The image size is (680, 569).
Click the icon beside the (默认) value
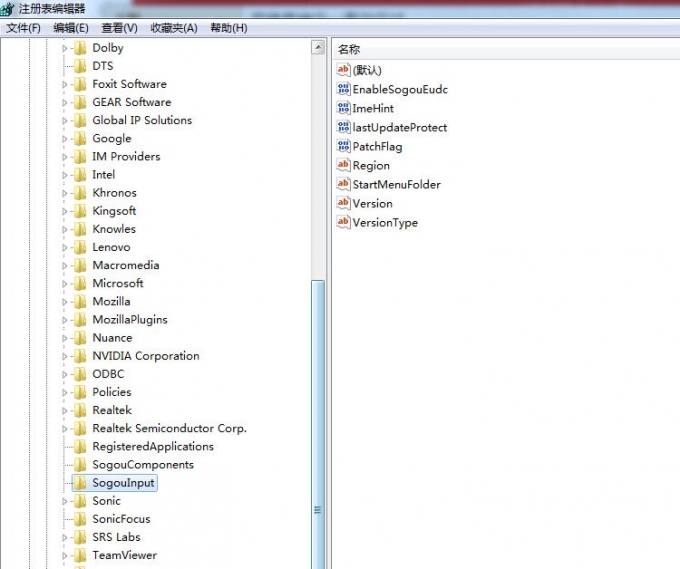[344, 71]
